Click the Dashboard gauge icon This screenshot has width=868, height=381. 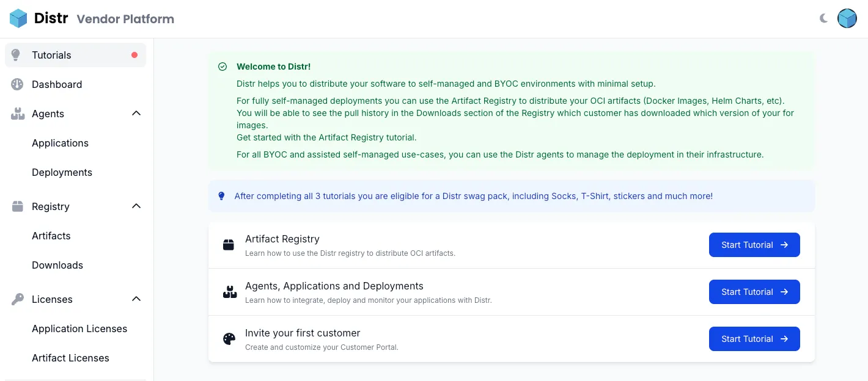point(17,84)
